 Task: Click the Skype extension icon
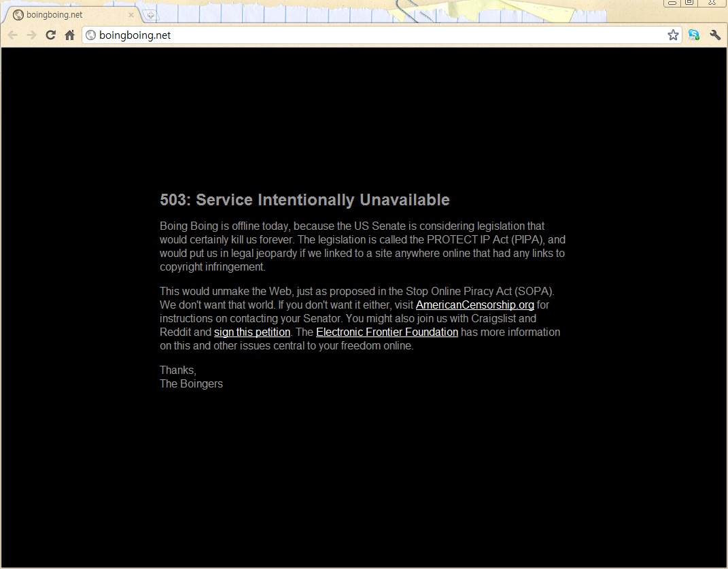point(693,35)
